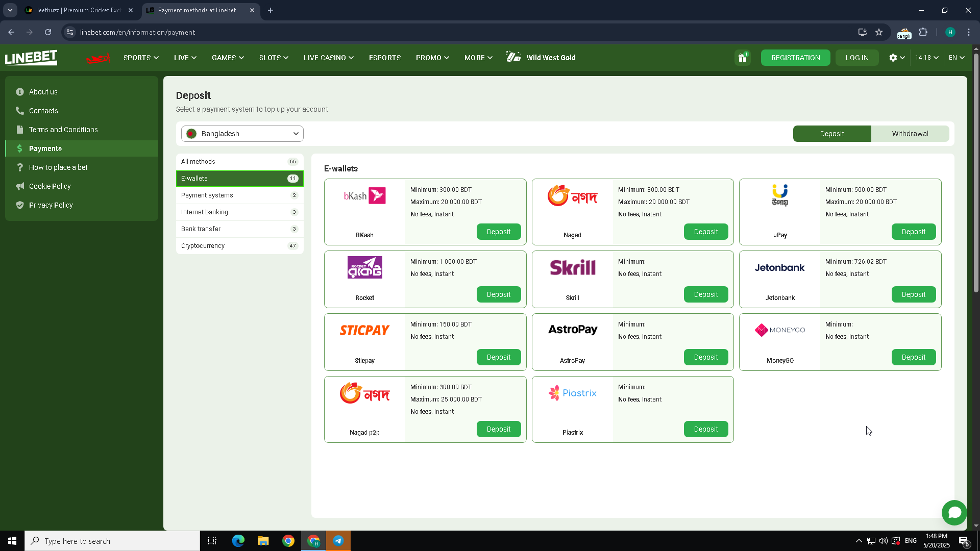Click the Skrill wallet logo
The height and width of the screenshot is (551, 980).
[572, 267]
